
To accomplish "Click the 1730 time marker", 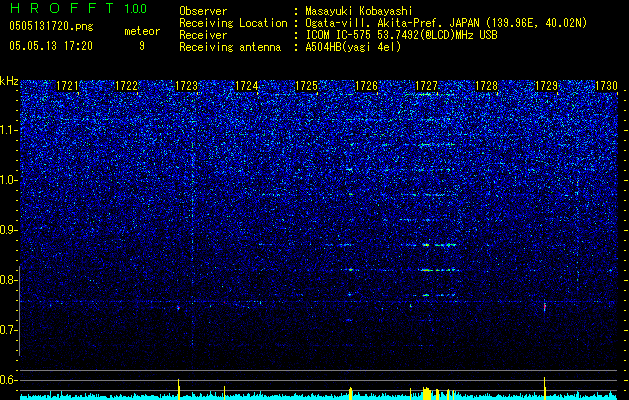I will point(606,86).
